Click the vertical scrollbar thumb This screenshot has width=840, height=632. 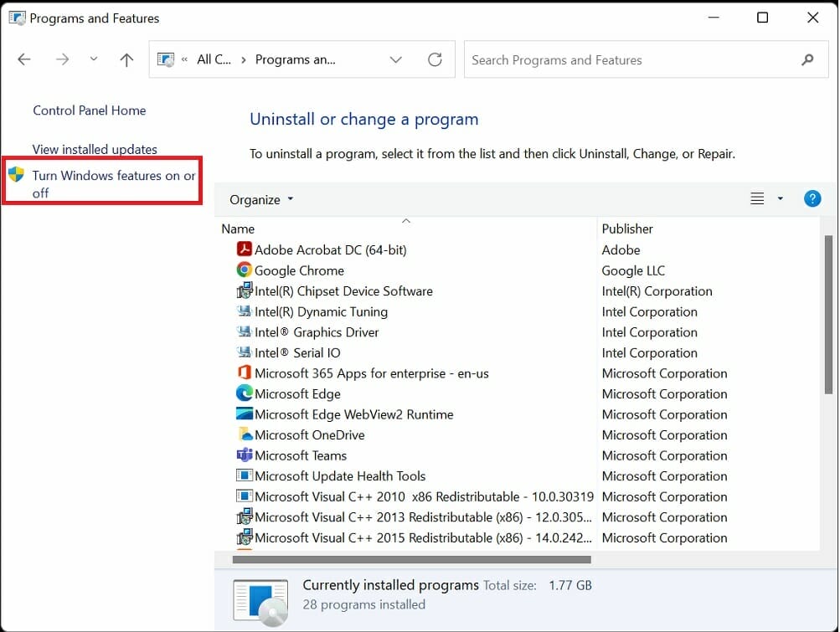point(828,314)
